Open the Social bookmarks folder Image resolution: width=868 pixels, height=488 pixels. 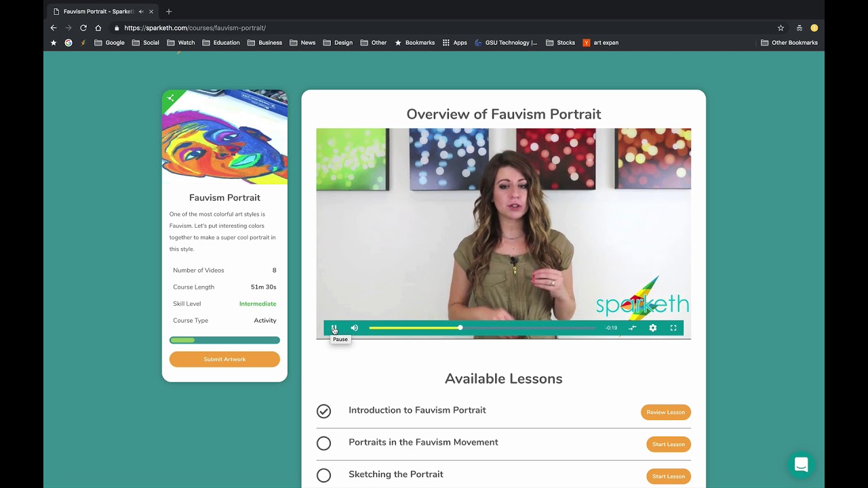click(x=146, y=43)
